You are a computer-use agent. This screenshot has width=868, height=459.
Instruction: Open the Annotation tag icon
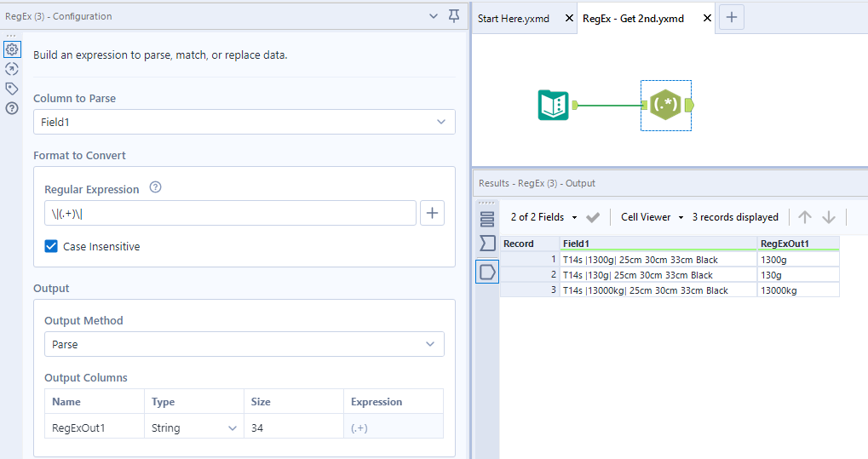pos(12,89)
